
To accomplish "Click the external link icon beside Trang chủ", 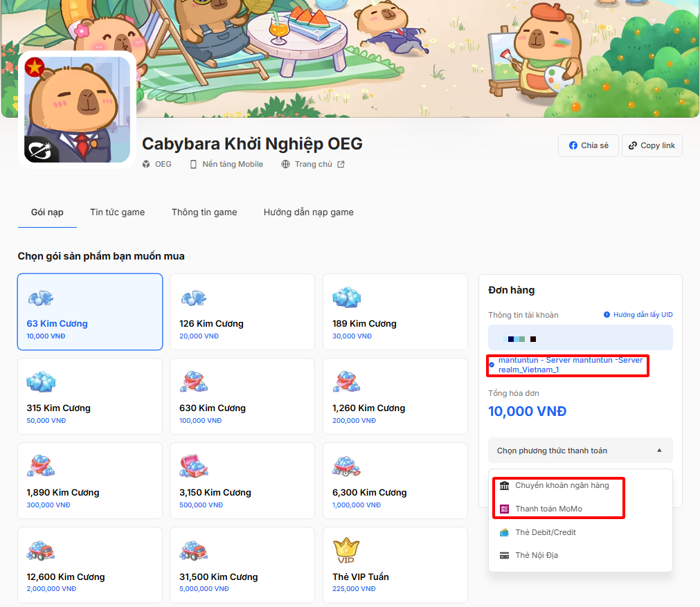I will [x=341, y=164].
